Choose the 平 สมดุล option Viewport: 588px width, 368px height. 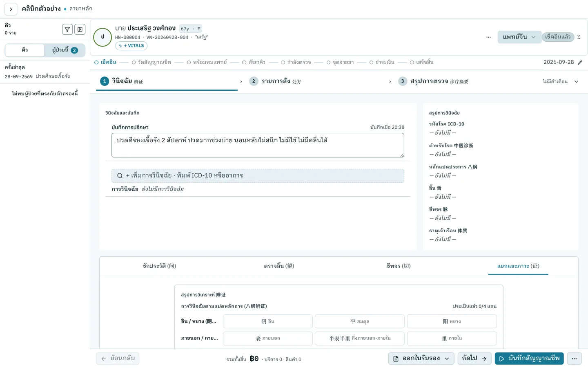(360, 321)
